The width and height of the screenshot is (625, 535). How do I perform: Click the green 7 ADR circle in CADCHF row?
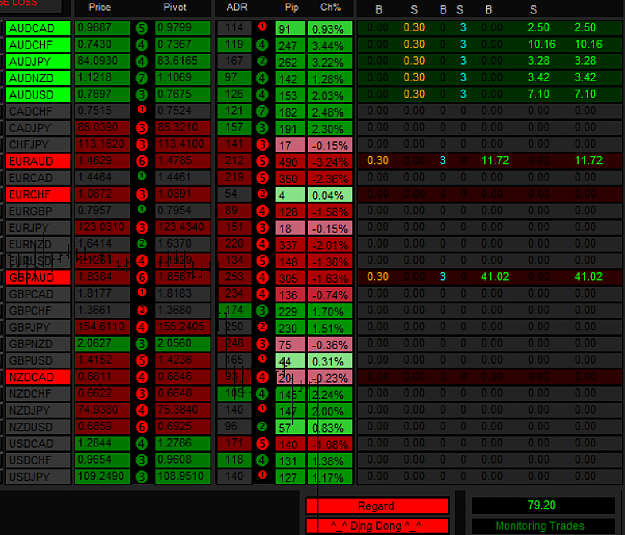262,111
